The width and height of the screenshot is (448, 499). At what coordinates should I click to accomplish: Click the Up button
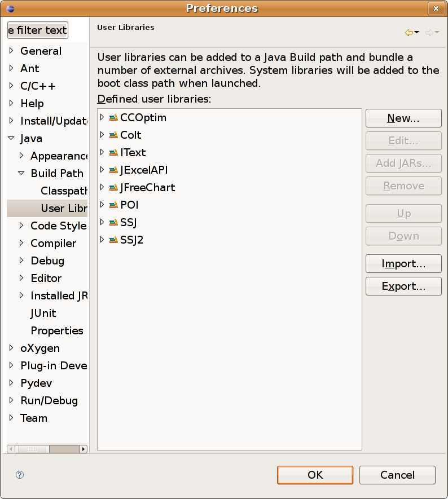coord(403,214)
